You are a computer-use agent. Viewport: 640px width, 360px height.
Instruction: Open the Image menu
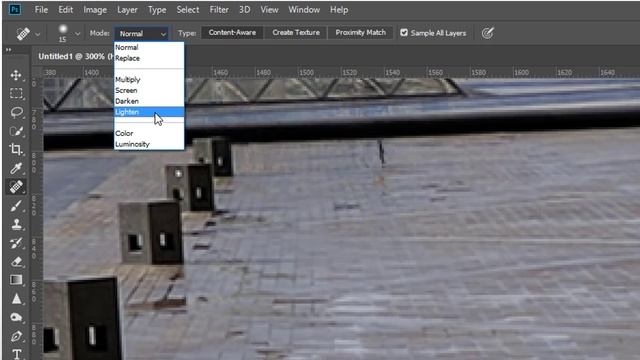[x=95, y=10]
